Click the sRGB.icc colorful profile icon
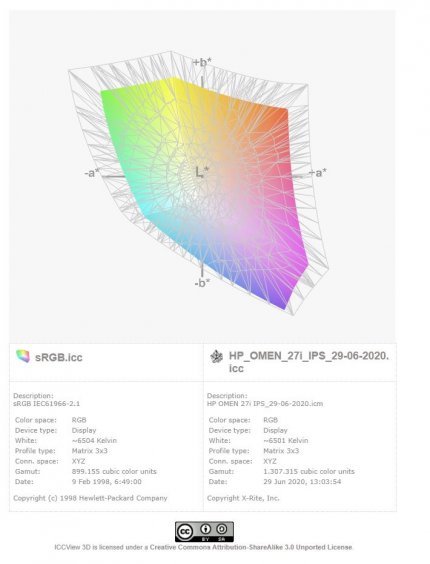 23,356
